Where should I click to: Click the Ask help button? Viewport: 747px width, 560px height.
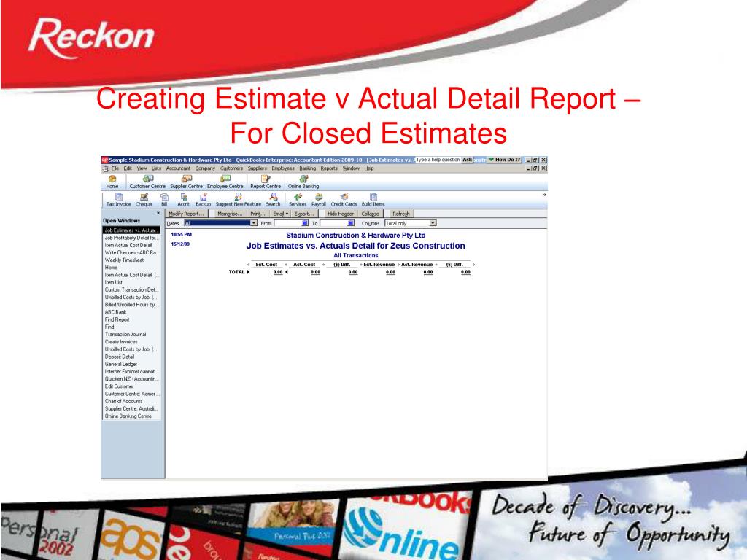click(x=468, y=160)
